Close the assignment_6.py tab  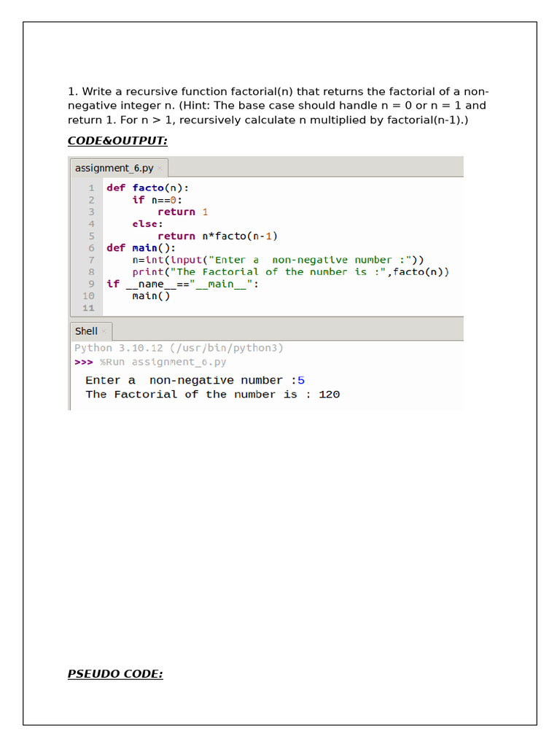tap(160, 169)
